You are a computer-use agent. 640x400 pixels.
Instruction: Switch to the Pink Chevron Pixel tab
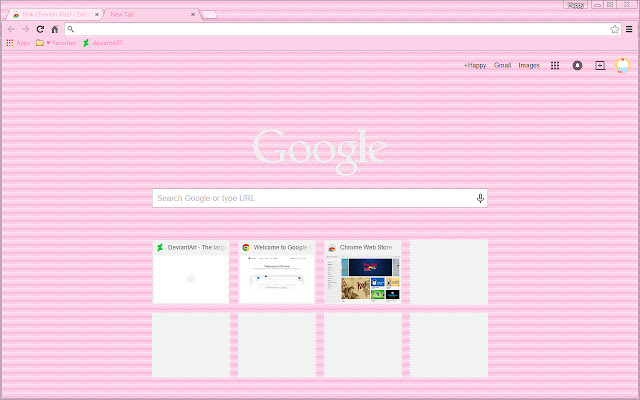tap(53, 14)
